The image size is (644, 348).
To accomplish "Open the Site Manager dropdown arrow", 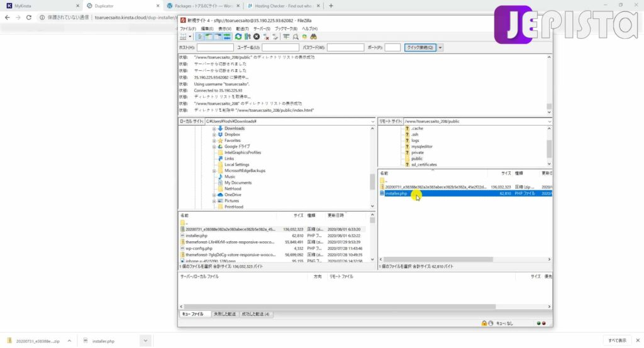I will point(190,37).
